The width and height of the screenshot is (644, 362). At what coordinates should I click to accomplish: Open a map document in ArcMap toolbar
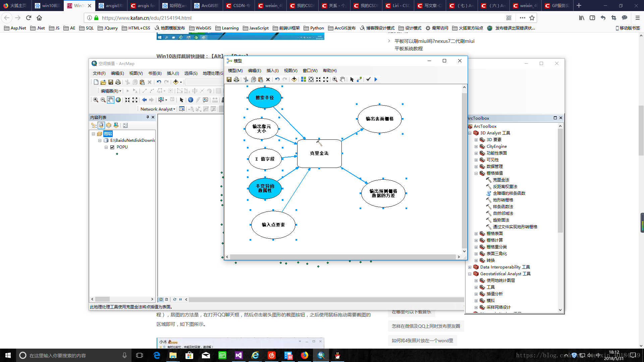tap(103, 82)
